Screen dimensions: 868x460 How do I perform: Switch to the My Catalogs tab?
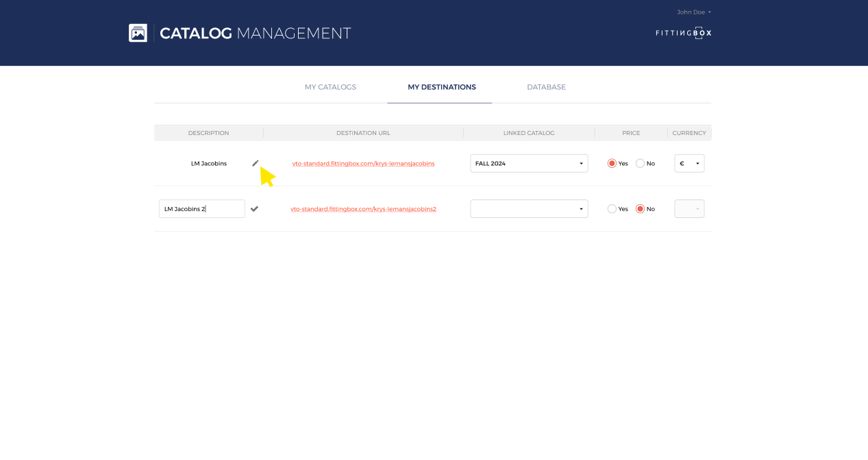point(330,87)
